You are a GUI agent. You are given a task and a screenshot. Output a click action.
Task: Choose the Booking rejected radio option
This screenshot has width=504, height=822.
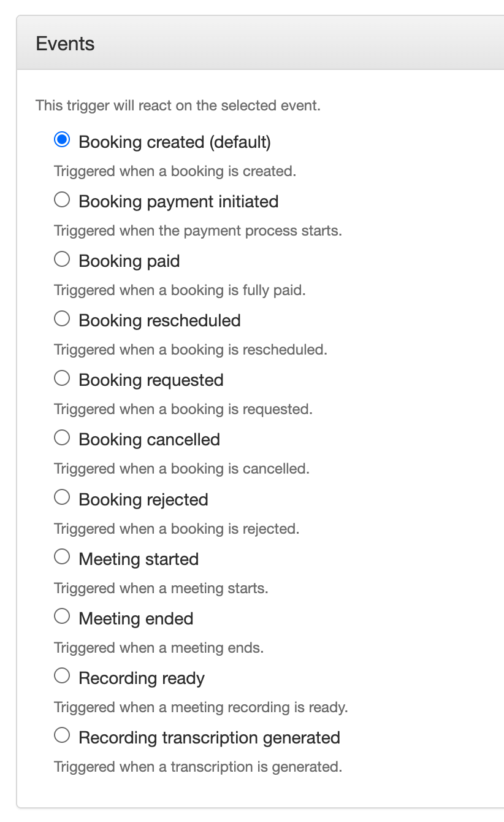click(62, 497)
